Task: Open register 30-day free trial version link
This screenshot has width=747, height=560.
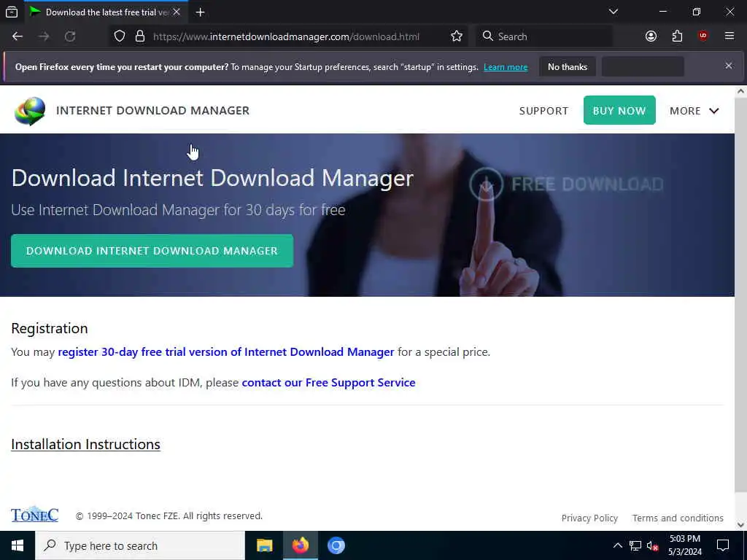Action: click(x=226, y=352)
